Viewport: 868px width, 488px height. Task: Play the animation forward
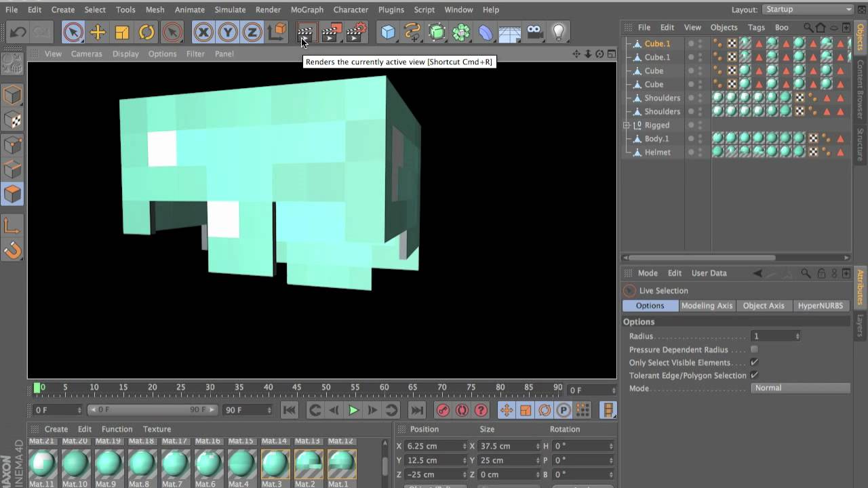[353, 410]
